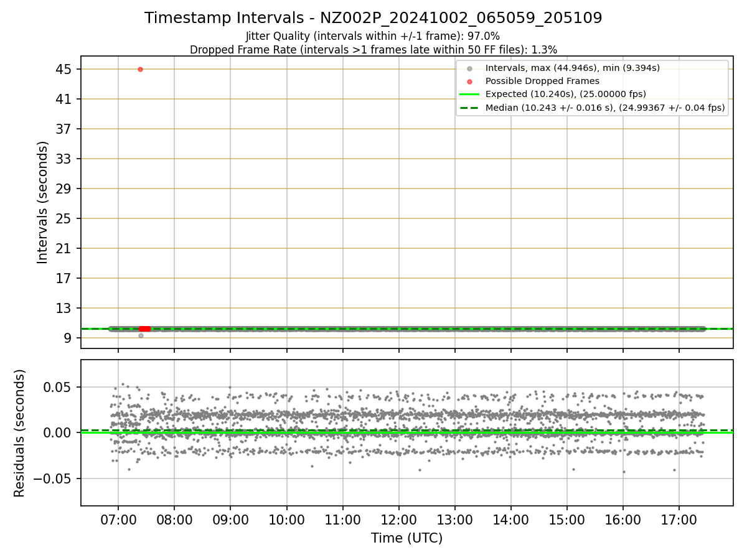This screenshot has height=560, width=747.
Task: Click the x-axis tick label '12:00'
Action: point(398,519)
